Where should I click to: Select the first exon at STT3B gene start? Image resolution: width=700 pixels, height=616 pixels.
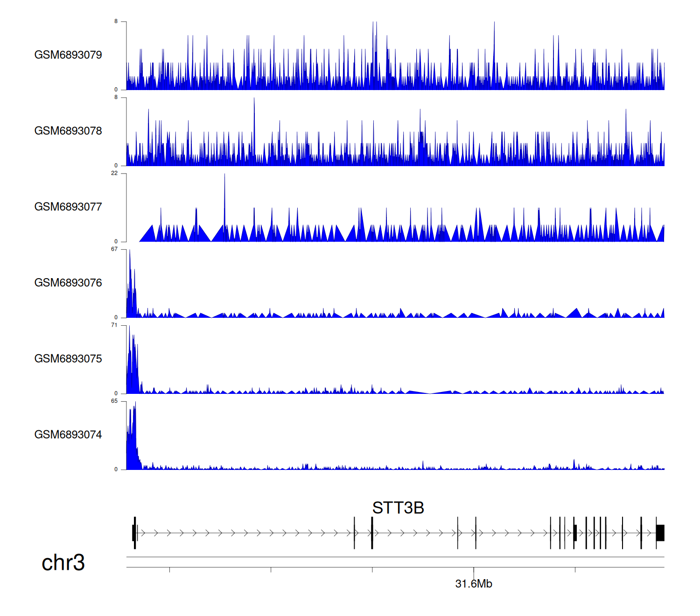[134, 533]
